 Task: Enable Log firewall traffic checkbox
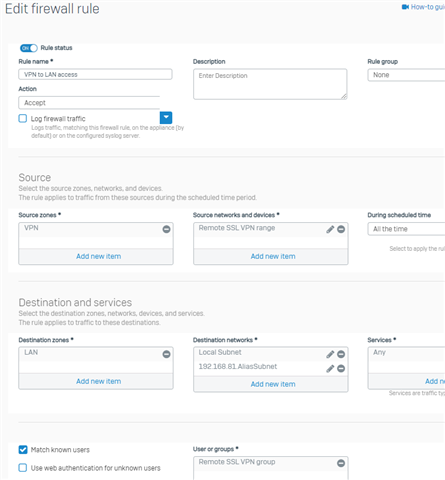23,118
